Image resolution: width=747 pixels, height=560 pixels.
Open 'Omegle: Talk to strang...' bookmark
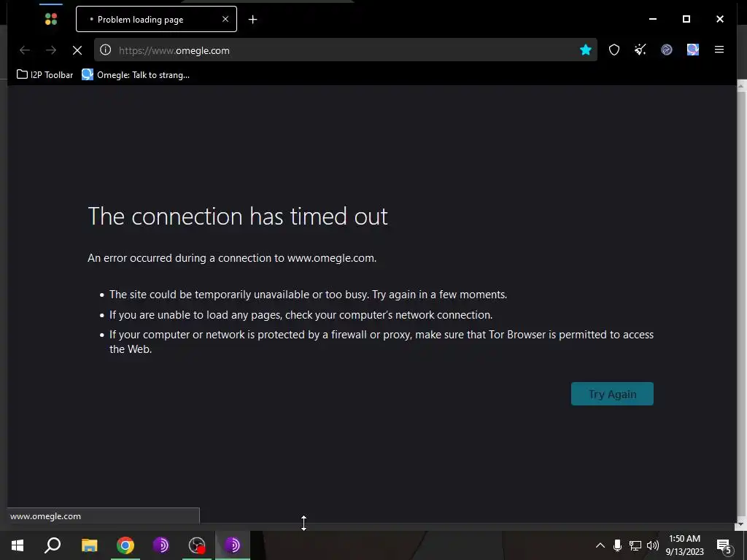point(136,75)
